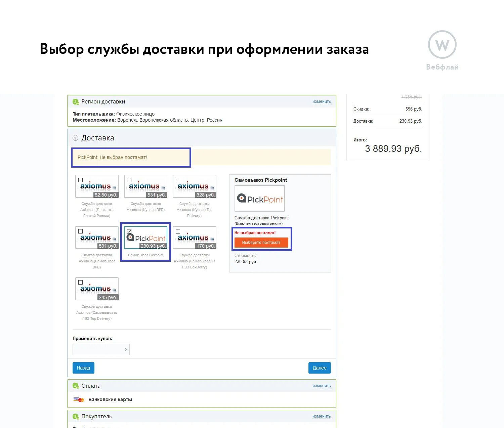504x428 pixels.
Task: Click green step 4 icon by Оплата
Action: point(76,386)
